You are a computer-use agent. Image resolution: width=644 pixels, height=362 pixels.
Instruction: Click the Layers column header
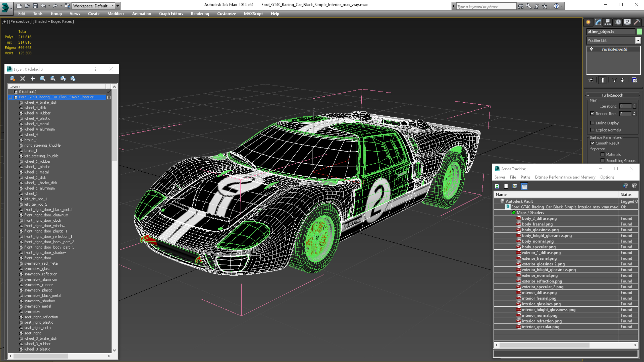57,86
